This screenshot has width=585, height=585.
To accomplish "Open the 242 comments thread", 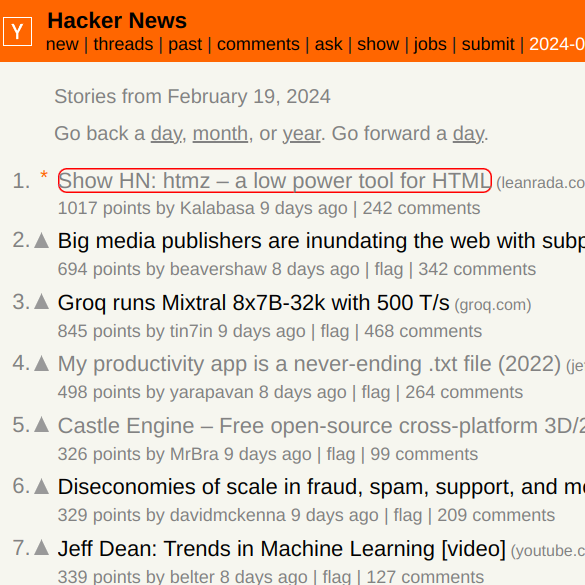I will tap(421, 208).
